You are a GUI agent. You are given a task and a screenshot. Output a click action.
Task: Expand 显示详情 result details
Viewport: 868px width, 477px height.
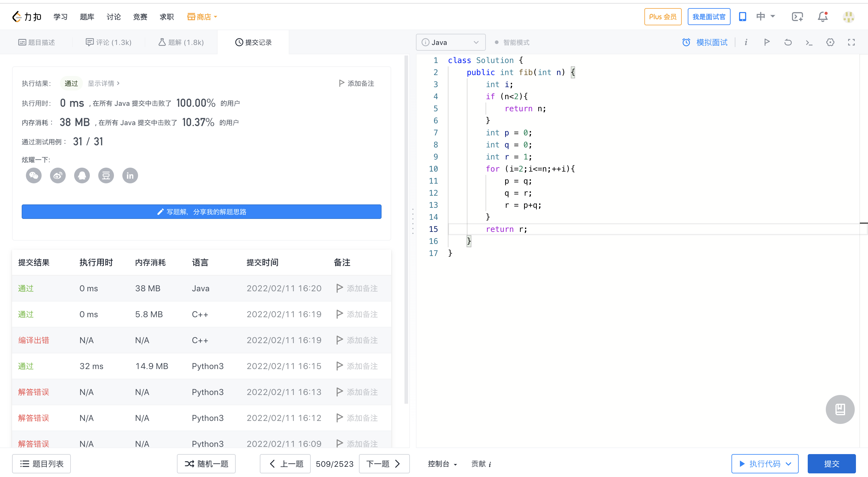click(x=103, y=83)
